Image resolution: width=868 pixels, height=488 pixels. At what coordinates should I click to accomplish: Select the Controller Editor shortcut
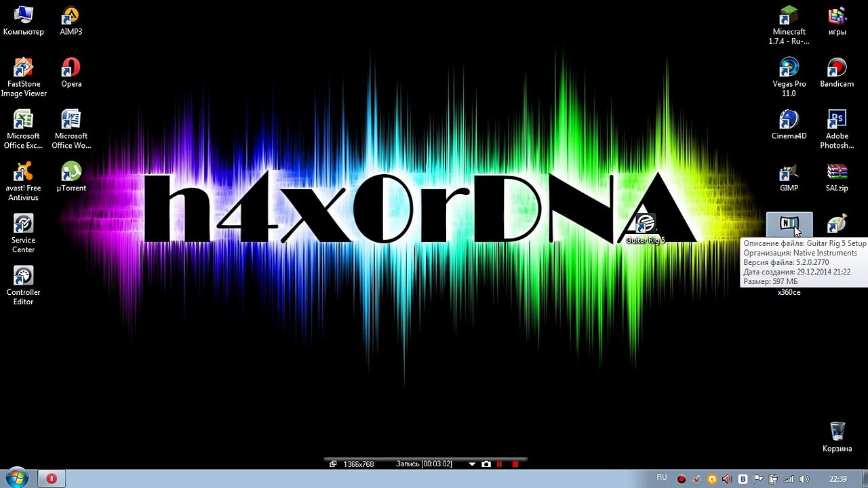(x=23, y=287)
